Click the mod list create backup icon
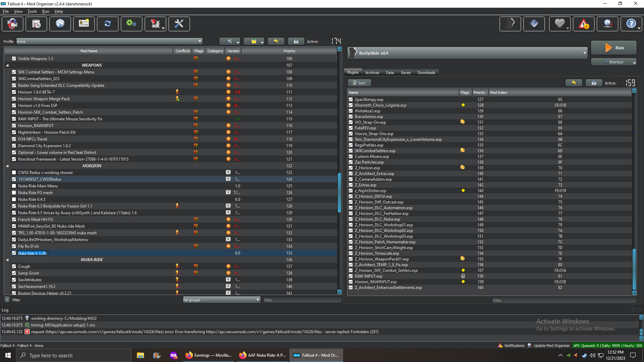 pos(296,41)
